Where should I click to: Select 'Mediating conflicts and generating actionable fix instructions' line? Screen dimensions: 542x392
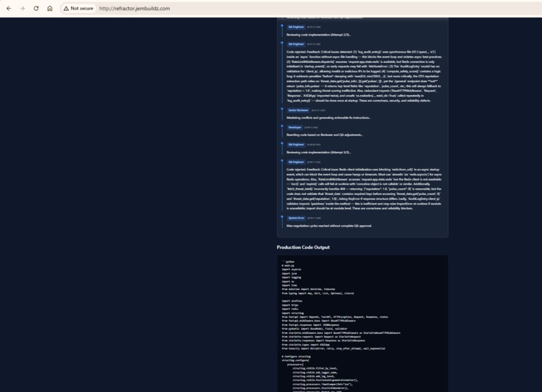328,118
